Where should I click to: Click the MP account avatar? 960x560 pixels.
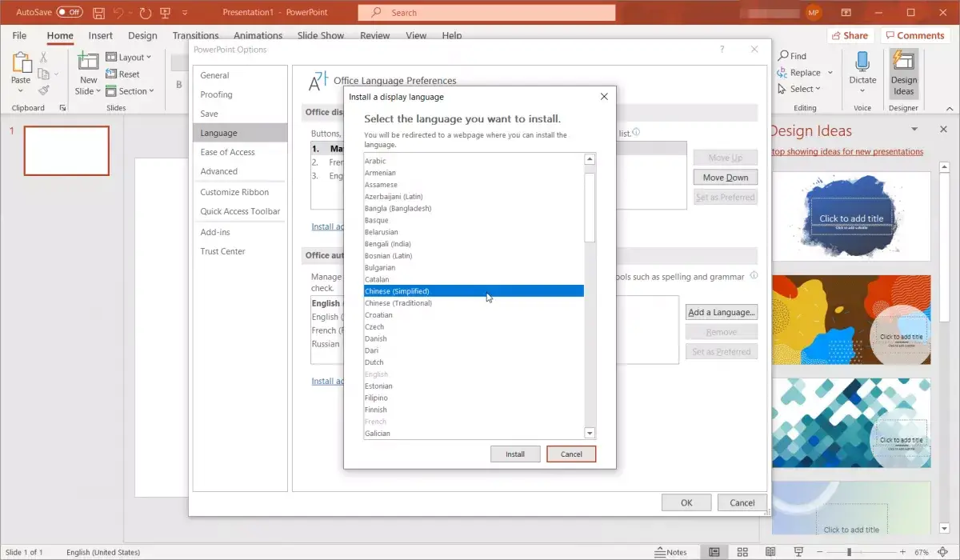tap(814, 13)
